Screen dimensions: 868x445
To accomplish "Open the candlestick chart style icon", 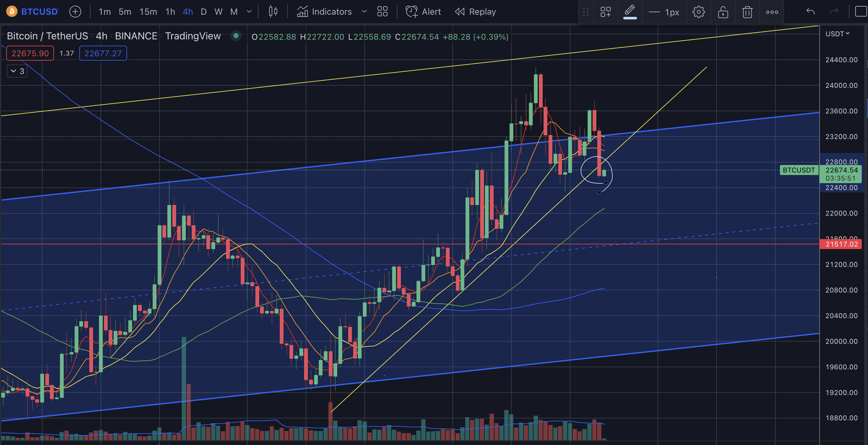I will tap(273, 12).
